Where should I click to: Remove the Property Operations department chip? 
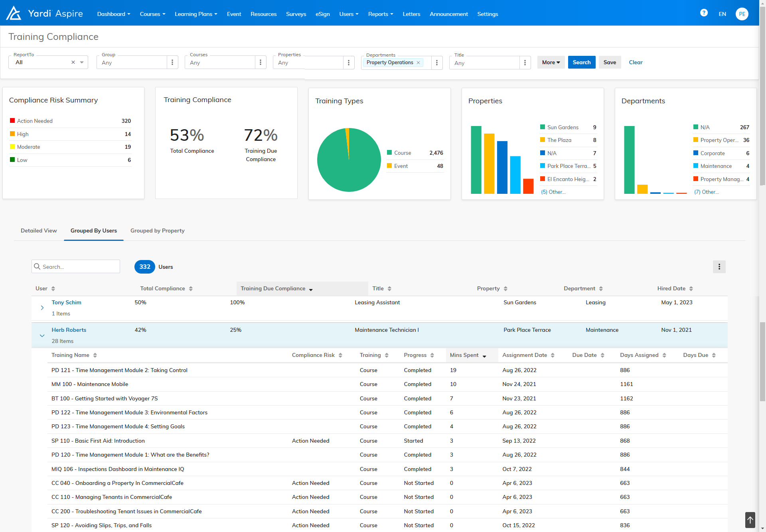point(418,63)
